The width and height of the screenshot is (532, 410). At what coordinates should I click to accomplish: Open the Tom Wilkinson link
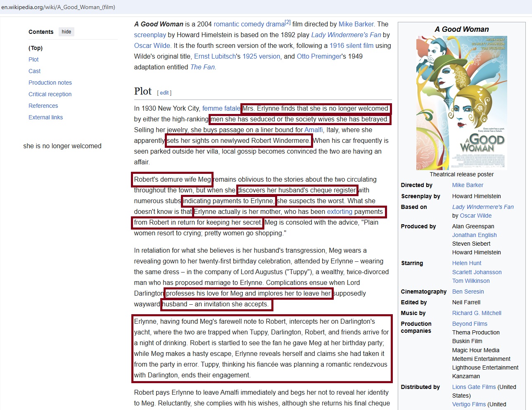[471, 281]
